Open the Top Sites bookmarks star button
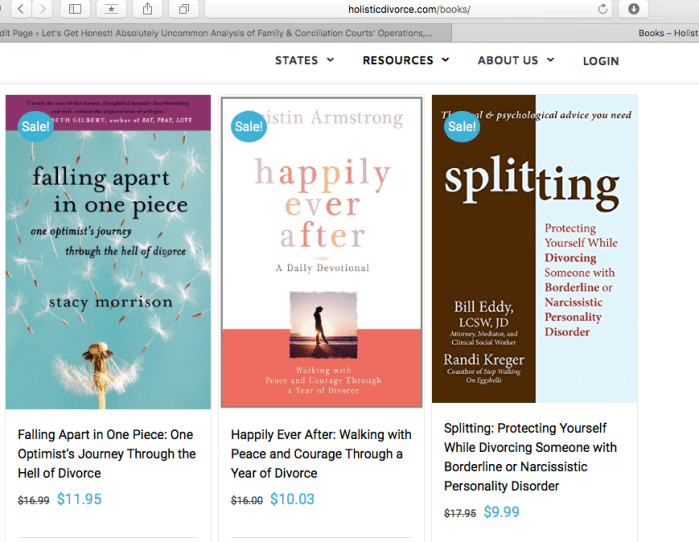 [x=110, y=9]
